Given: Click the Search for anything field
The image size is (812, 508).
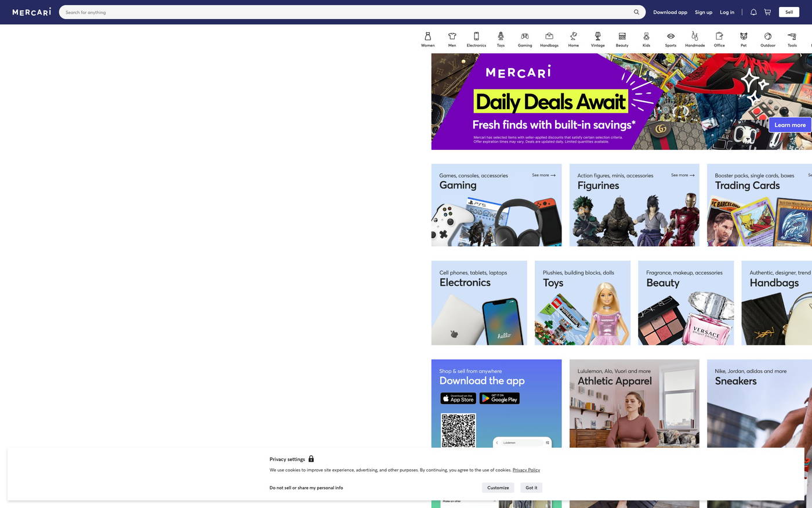Looking at the screenshot, I should pos(345,12).
